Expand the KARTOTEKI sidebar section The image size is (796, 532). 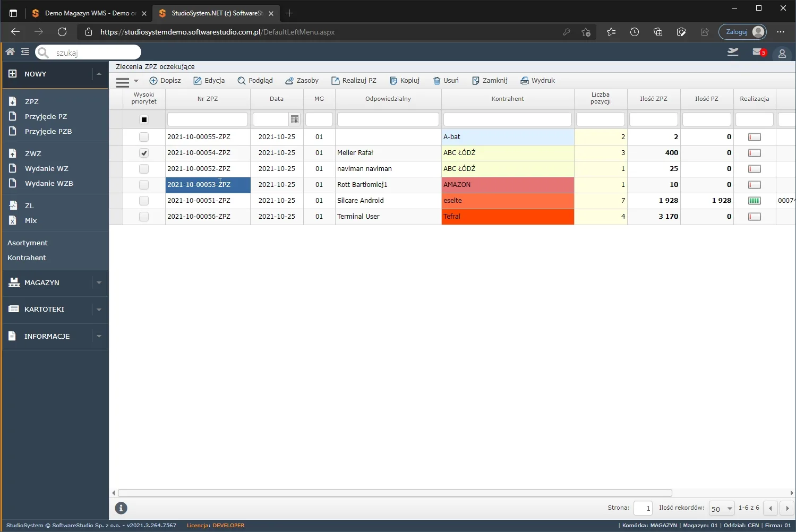point(99,309)
